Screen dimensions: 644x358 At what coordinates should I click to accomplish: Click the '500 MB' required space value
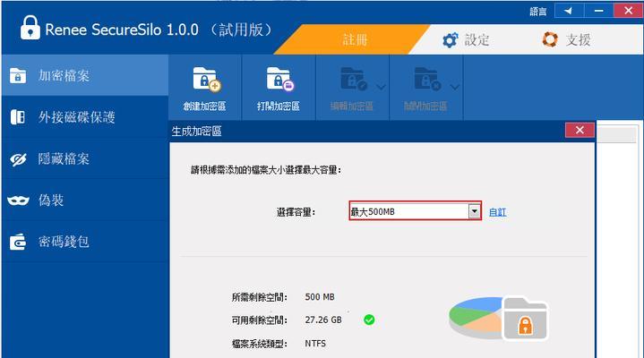320,297
